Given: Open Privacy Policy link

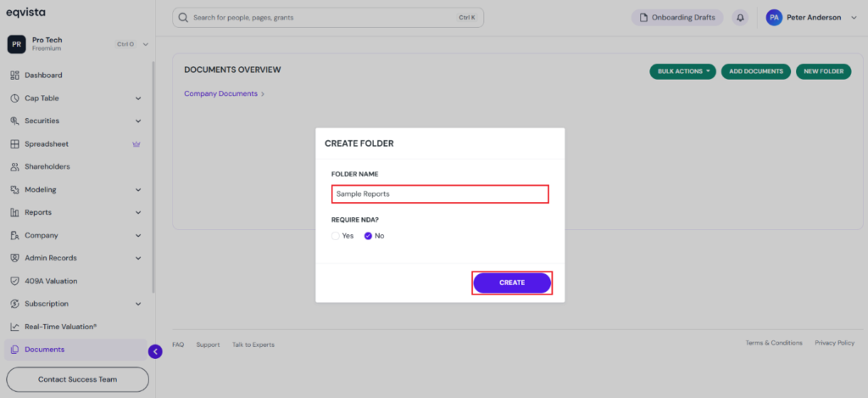Looking at the screenshot, I should [x=834, y=343].
